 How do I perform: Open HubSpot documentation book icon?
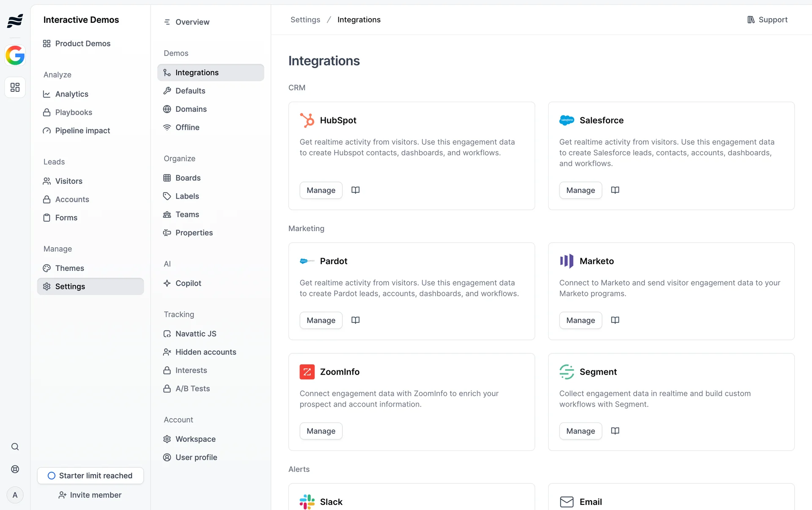(355, 190)
